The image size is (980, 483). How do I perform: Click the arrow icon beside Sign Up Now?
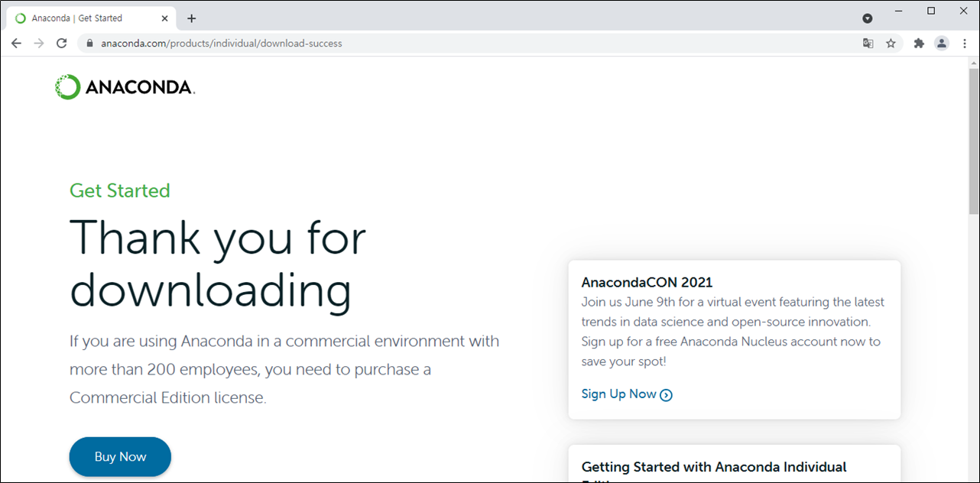(666, 395)
